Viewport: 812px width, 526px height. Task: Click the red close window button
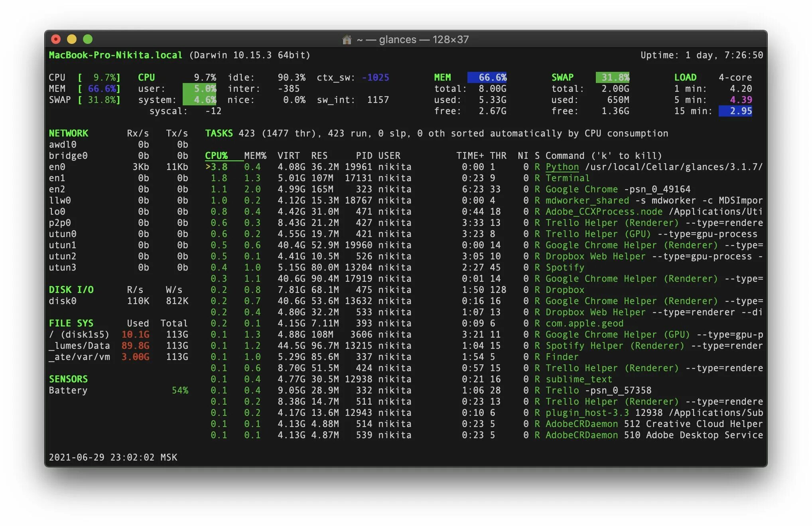tap(56, 39)
